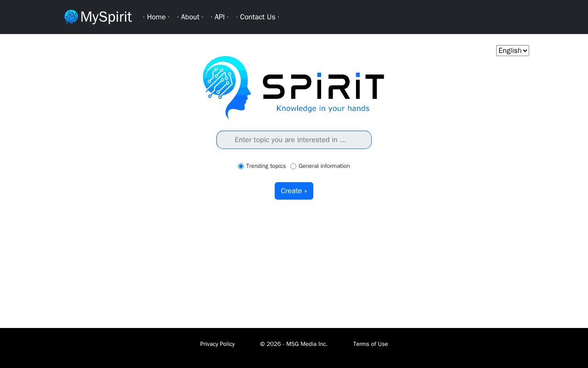The height and width of the screenshot is (368, 588).
Task: Focus the topic search input field
Action: pos(294,140)
